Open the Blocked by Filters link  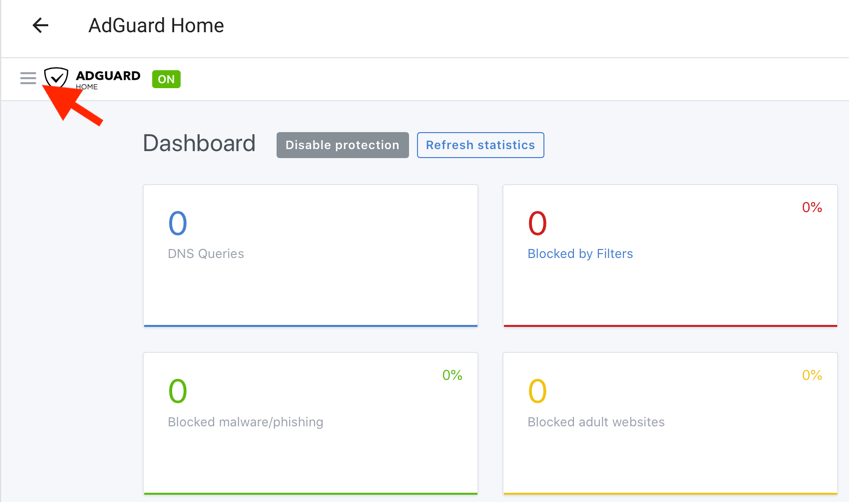tap(580, 253)
